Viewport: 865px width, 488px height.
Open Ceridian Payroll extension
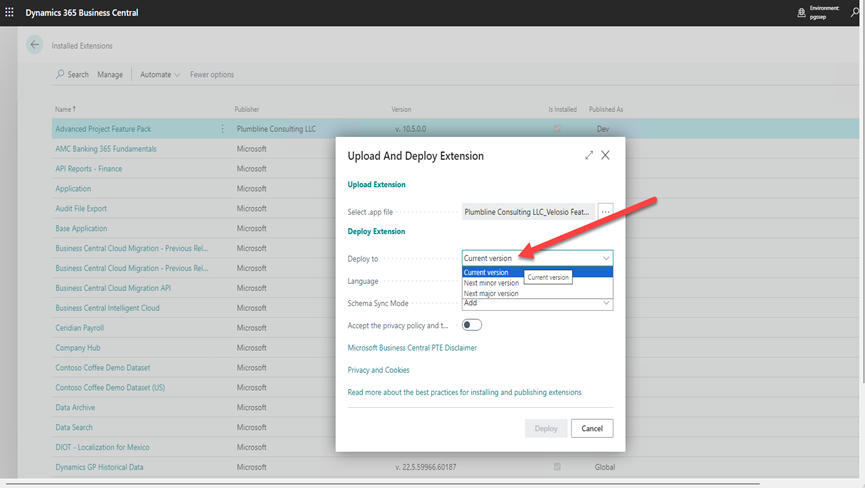click(79, 328)
